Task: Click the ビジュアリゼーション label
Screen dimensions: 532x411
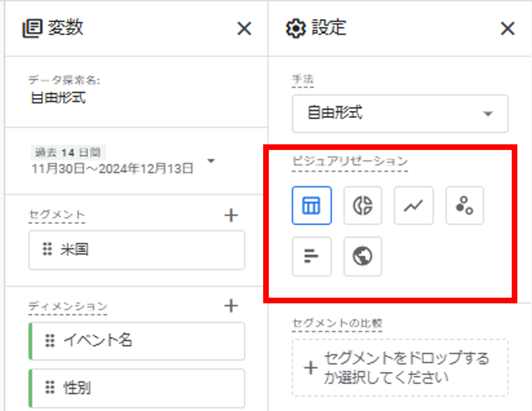Action: (x=350, y=161)
